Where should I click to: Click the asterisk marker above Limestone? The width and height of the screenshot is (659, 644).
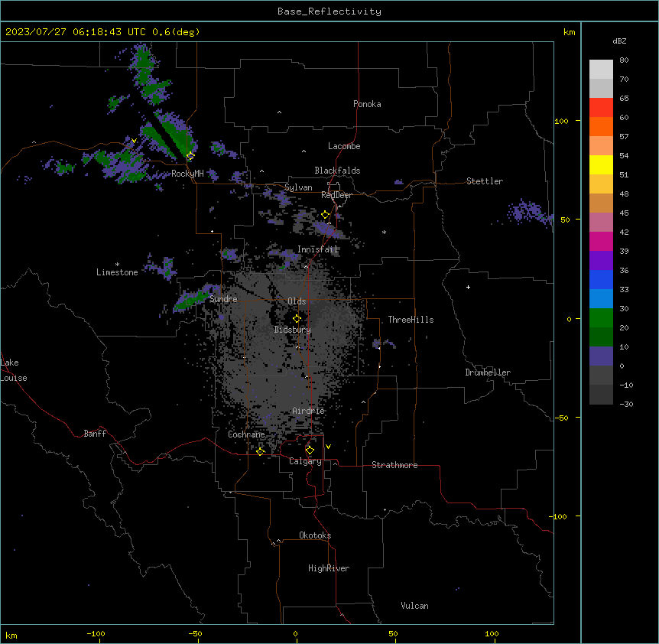click(x=117, y=265)
